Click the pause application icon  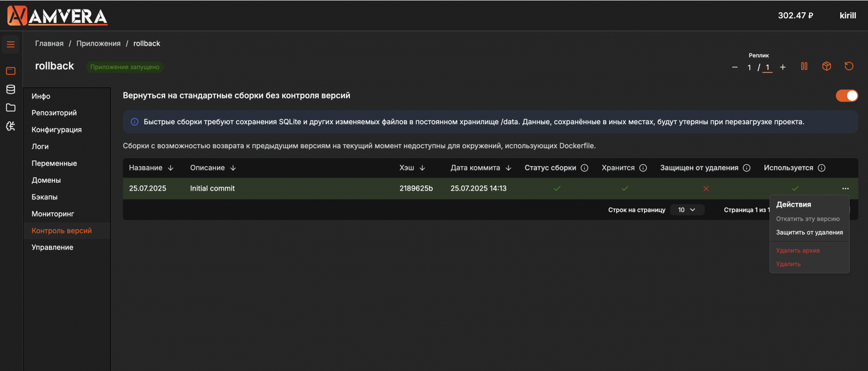tap(804, 66)
